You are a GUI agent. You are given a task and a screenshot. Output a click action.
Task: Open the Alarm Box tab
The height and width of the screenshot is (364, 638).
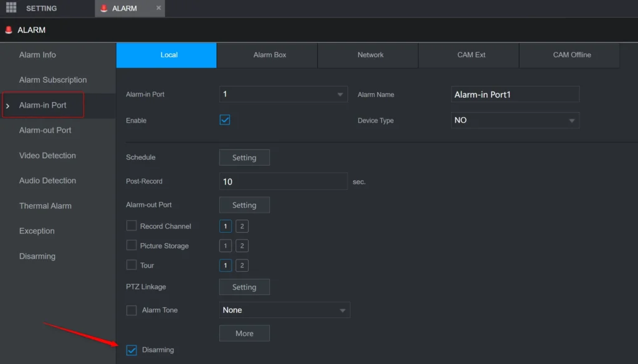click(267, 55)
